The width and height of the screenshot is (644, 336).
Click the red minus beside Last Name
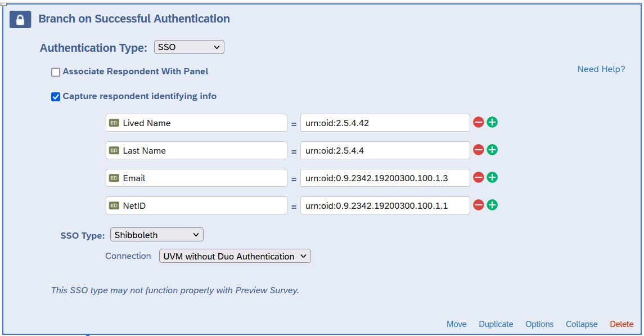[x=479, y=150]
